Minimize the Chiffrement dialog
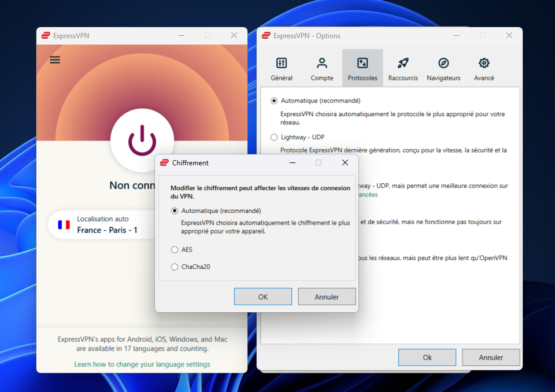The image size is (555, 392). pos(293,162)
